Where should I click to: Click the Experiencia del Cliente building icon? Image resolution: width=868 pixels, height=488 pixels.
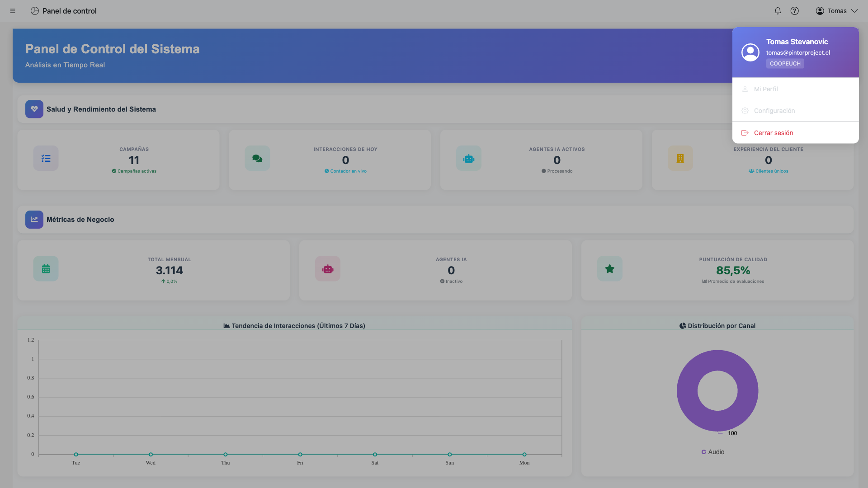click(680, 158)
